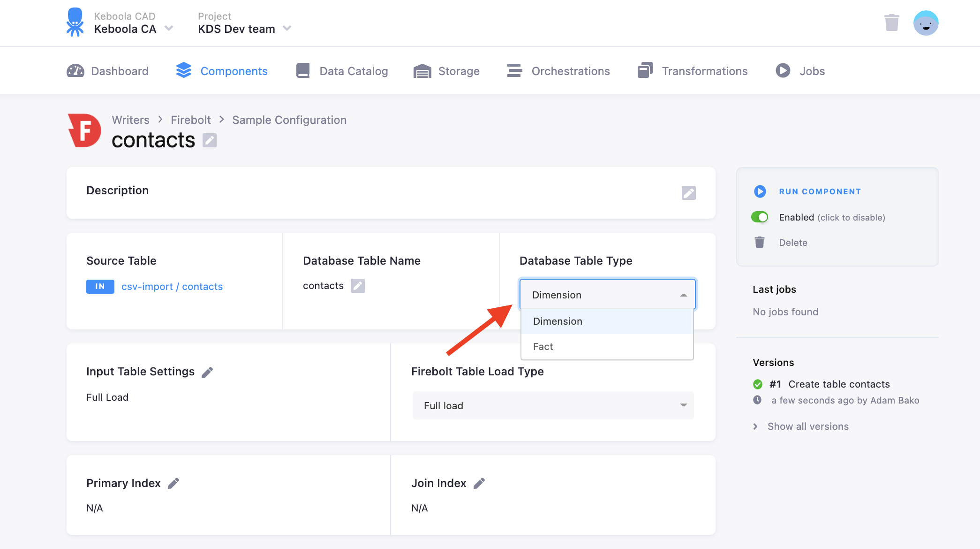The image size is (980, 549).
Task: Click the Keboola octopus logo
Action: [75, 22]
